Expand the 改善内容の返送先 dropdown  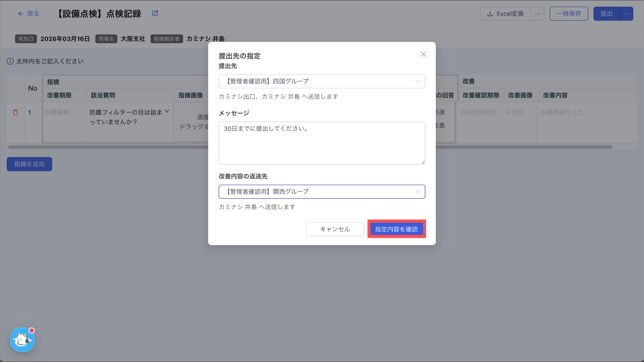322,192
